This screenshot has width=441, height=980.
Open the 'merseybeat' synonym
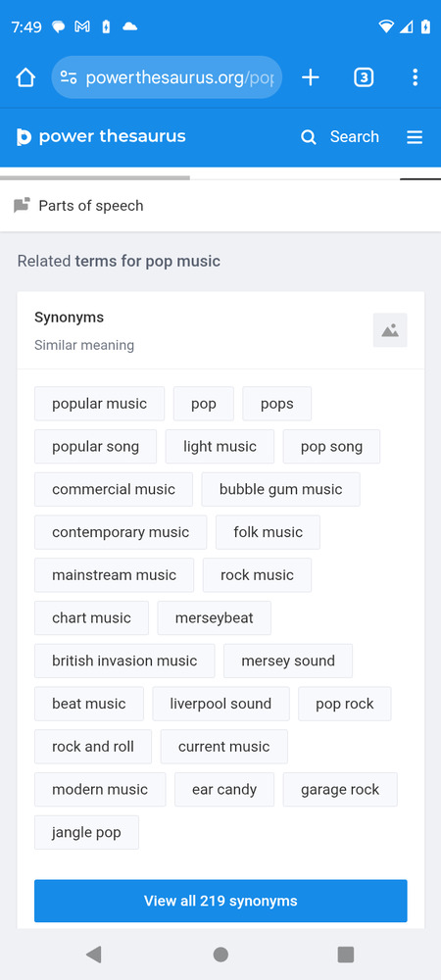click(215, 618)
